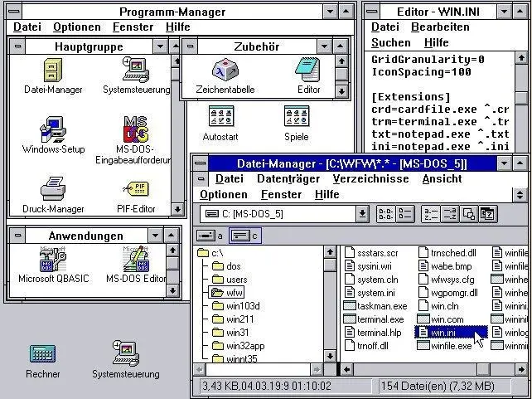Select the drive c button in Datei-Manager
The width and height of the screenshot is (532, 399).
pyautogui.click(x=245, y=236)
